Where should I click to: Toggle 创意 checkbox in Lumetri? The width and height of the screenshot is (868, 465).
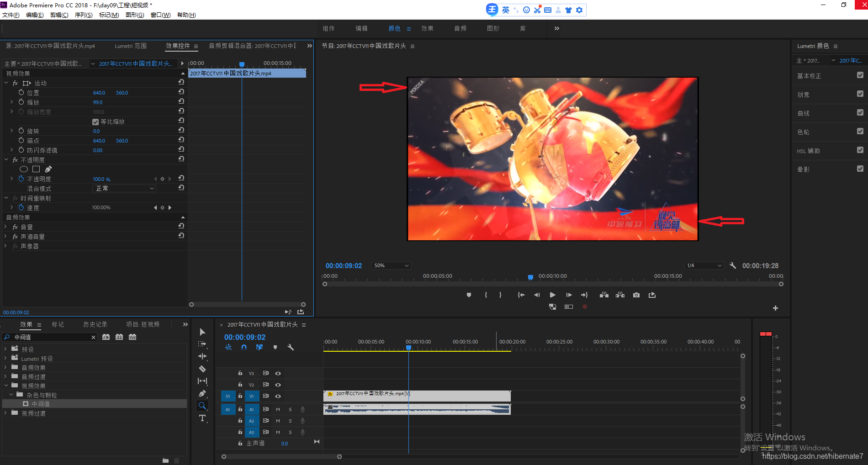point(860,94)
